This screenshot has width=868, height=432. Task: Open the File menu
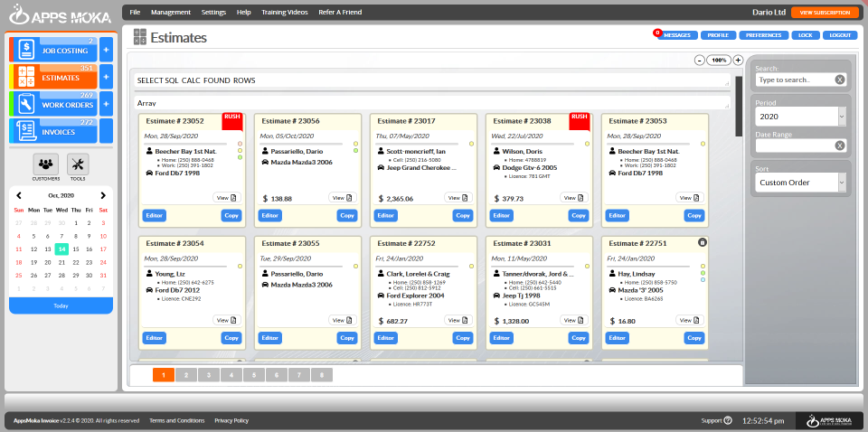coord(135,12)
